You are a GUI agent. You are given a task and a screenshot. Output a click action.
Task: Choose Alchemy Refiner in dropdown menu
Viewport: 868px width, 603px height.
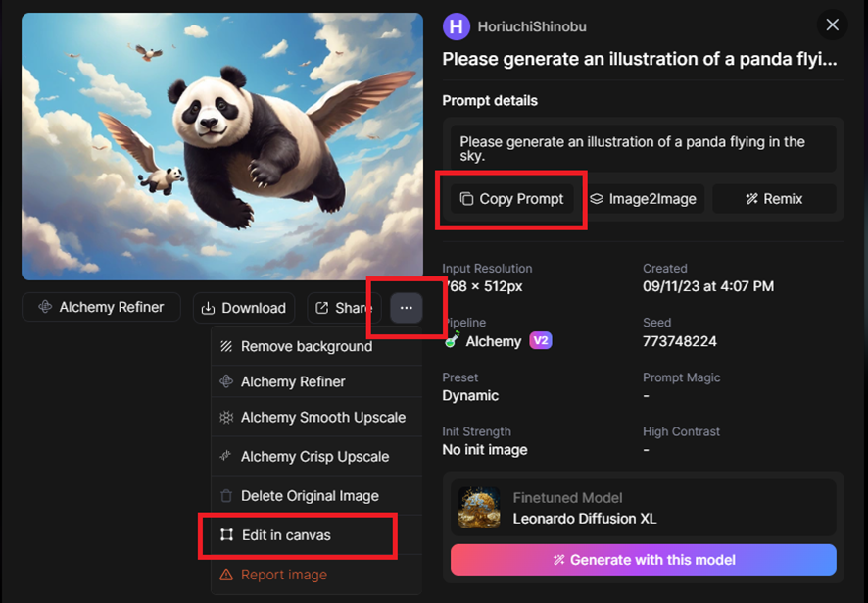pyautogui.click(x=316, y=381)
